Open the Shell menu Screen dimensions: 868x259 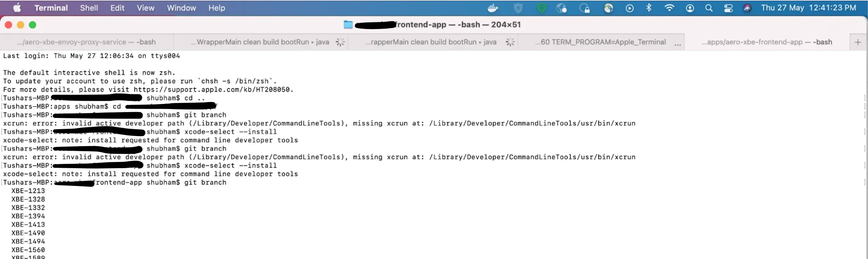coord(89,8)
